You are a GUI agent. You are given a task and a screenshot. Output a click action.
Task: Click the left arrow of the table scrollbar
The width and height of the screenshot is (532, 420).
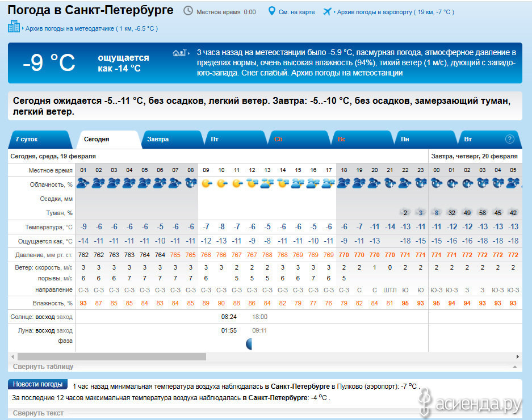tap(12, 356)
